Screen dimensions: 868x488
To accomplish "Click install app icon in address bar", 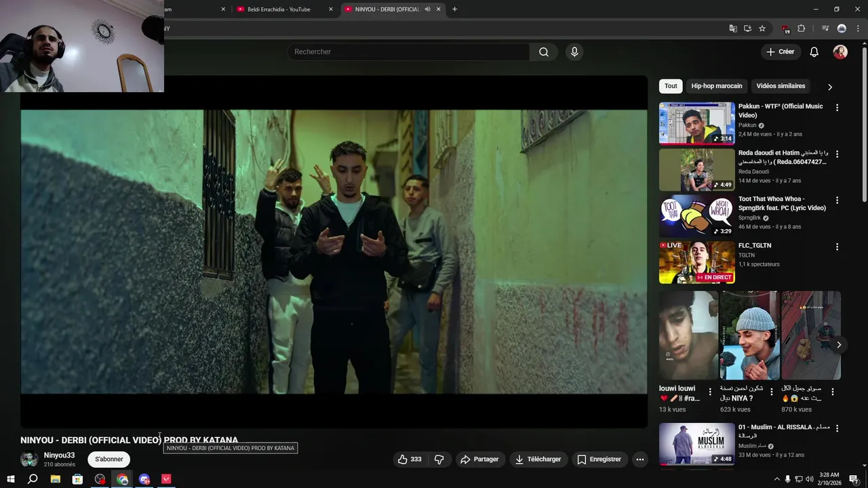I will [x=747, y=28].
